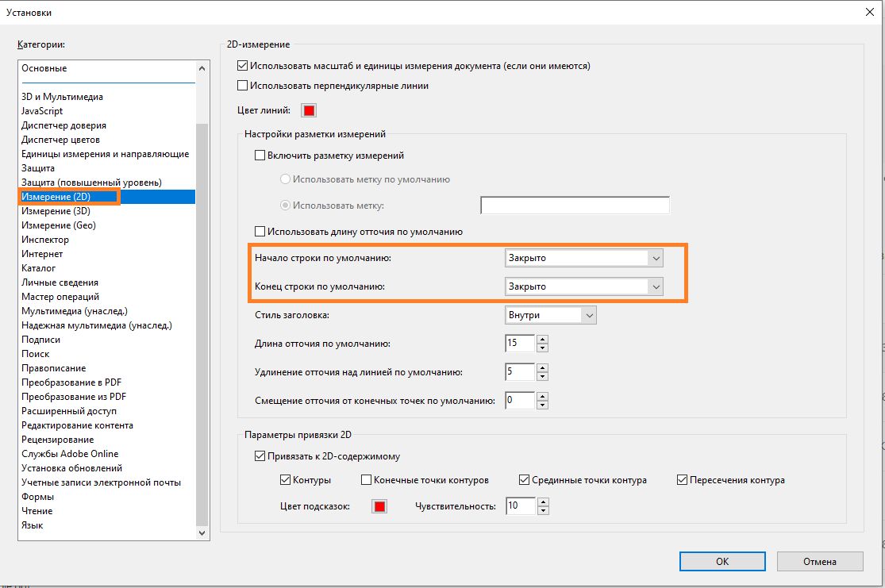The width and height of the screenshot is (885, 588).
Task: Click "Длина отточия по умолчанию" value field
Action: click(x=520, y=343)
